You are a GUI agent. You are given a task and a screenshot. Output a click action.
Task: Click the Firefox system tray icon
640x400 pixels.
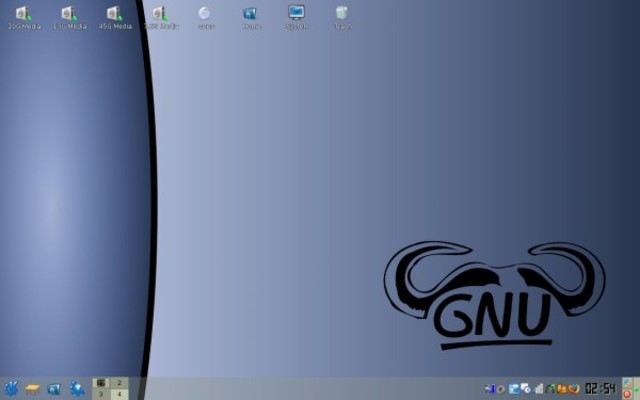point(573,389)
